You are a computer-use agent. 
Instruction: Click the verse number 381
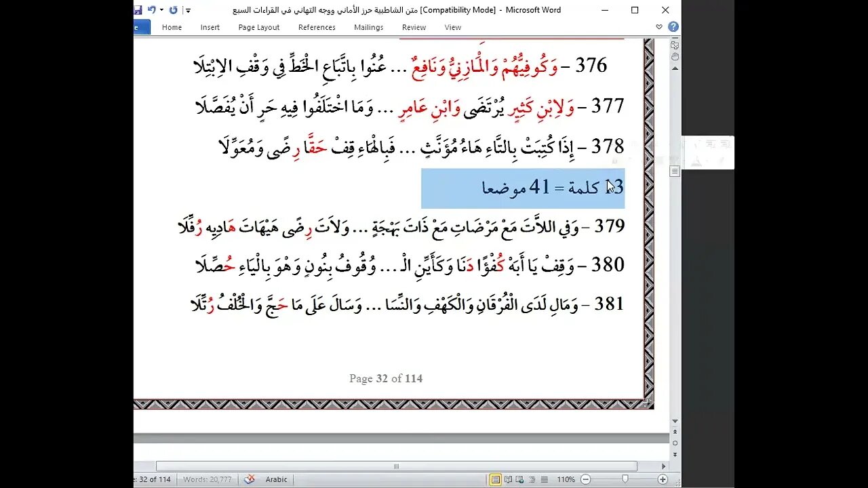tap(609, 304)
